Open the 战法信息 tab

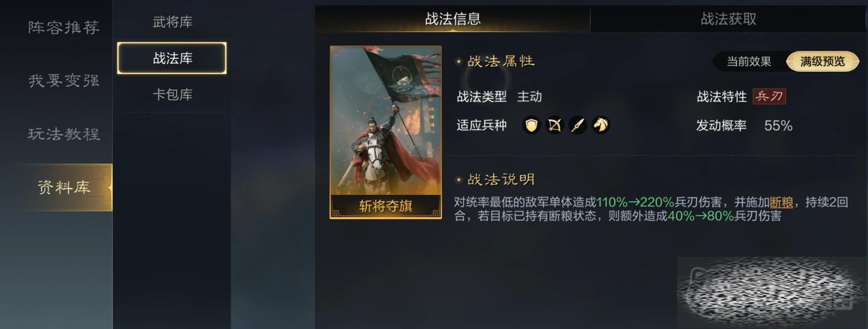tap(453, 19)
